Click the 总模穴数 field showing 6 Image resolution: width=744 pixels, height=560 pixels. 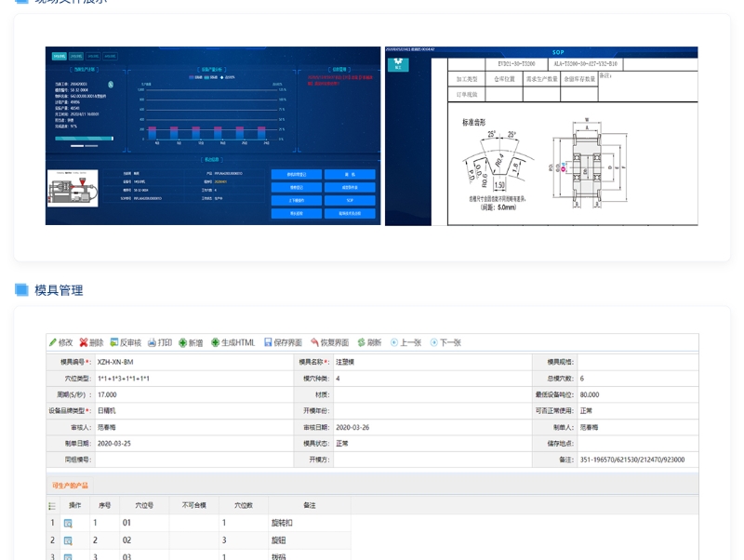click(x=638, y=379)
